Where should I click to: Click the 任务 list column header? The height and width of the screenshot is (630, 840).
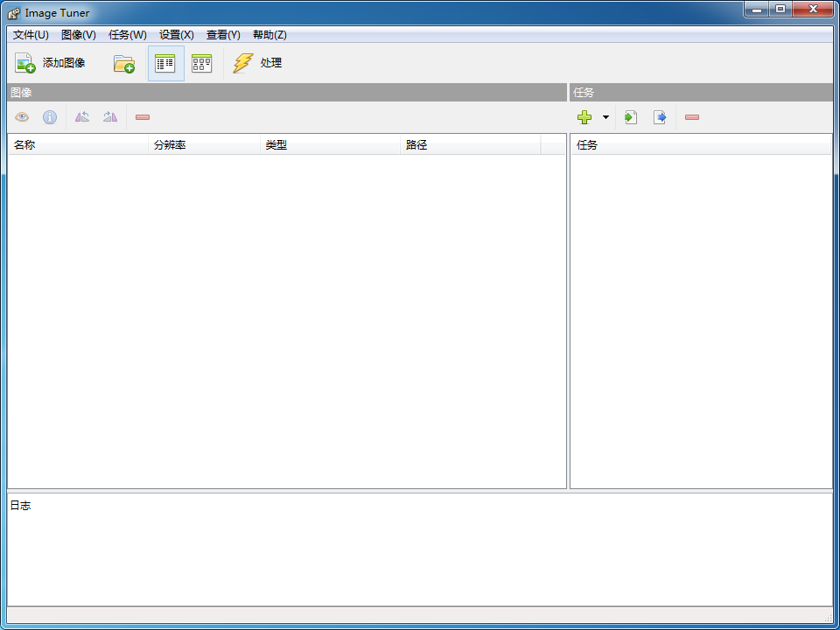coord(701,144)
